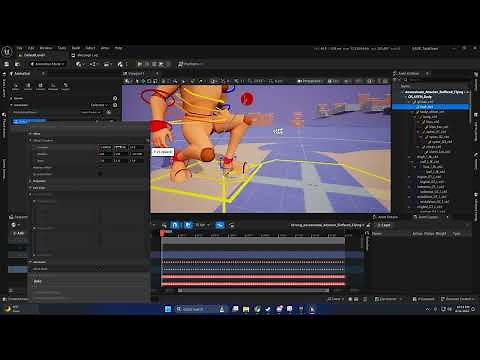Open the Derived Data menu

click(388, 299)
